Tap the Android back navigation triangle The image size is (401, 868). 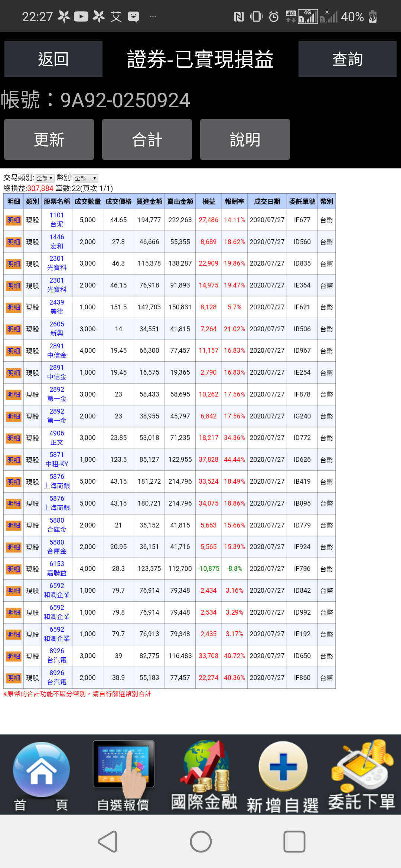click(x=108, y=841)
